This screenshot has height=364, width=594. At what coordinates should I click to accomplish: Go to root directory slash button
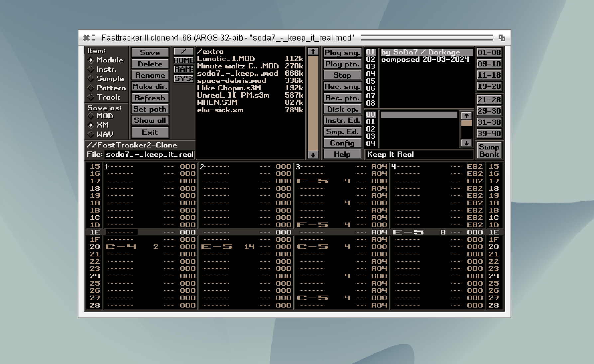(x=183, y=51)
